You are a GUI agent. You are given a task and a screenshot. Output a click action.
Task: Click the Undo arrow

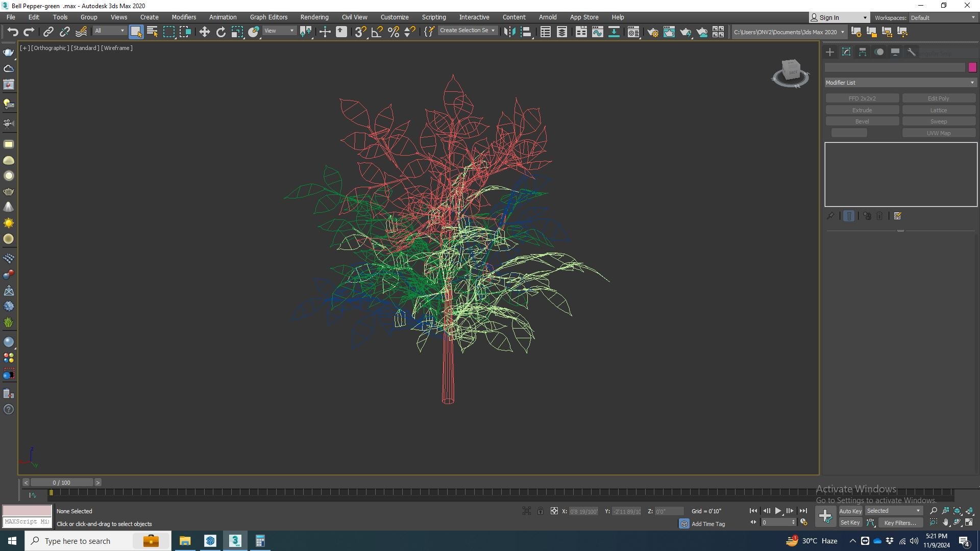pos(12,32)
